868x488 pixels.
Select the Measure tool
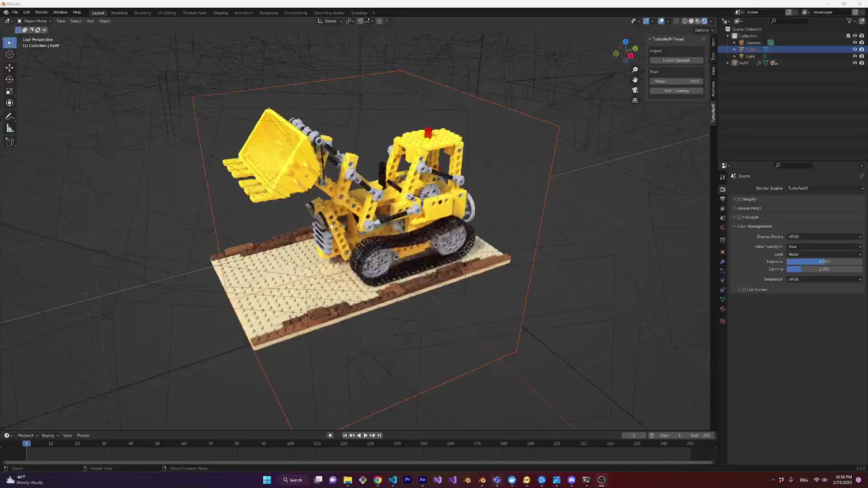point(9,128)
